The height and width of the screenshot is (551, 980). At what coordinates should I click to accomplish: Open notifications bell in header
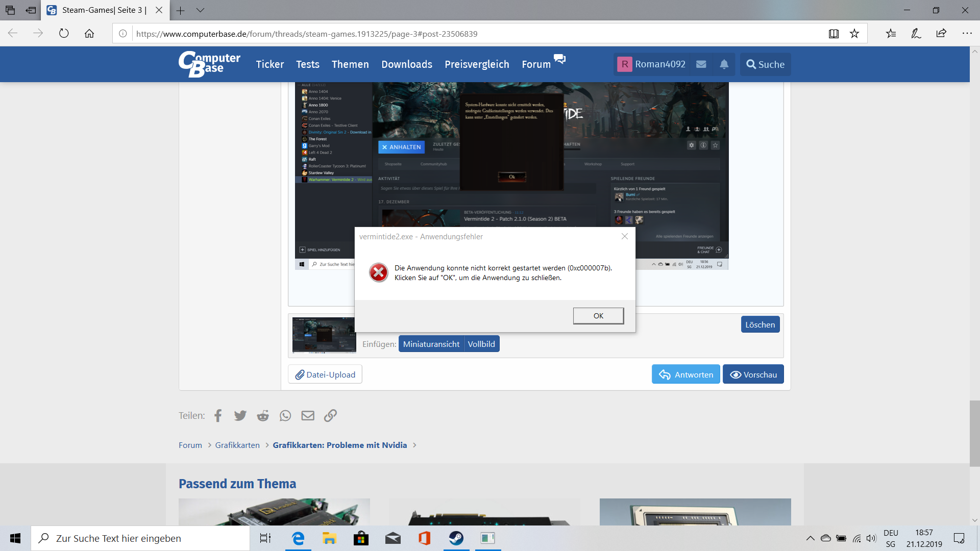[x=724, y=64]
